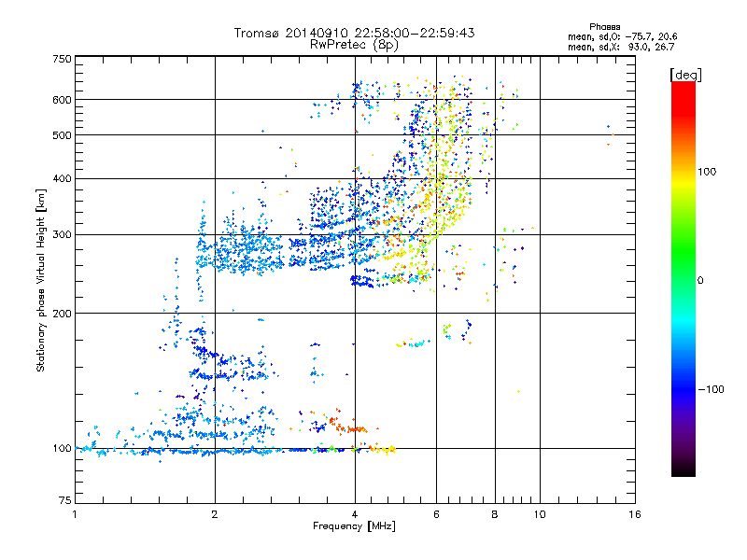The image size is (747, 560).
Task: Click the 'mean, sd,X: 93.0, 26.7' line
Action: coord(621,47)
